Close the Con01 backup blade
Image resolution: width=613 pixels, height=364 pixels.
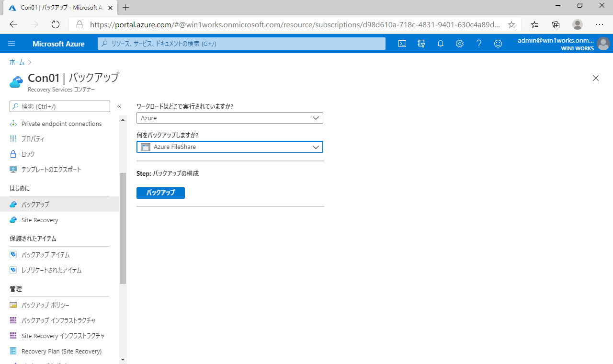click(x=596, y=78)
